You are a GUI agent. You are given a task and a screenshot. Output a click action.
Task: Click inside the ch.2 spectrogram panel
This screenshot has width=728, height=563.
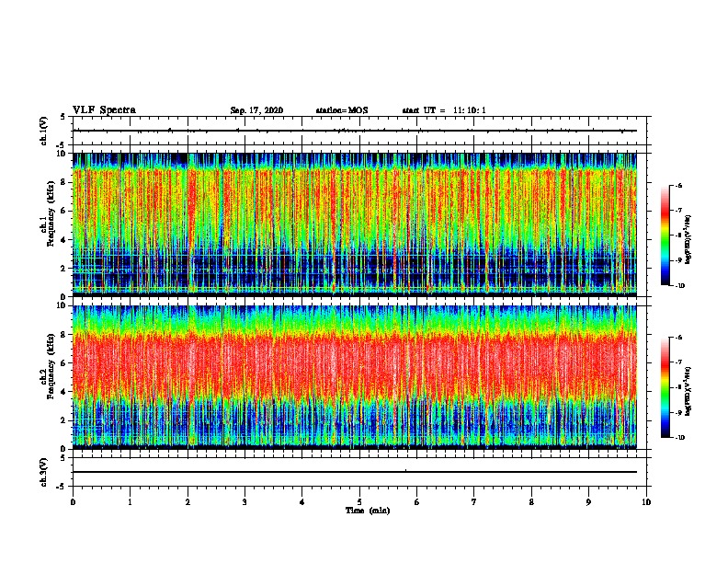(355, 377)
